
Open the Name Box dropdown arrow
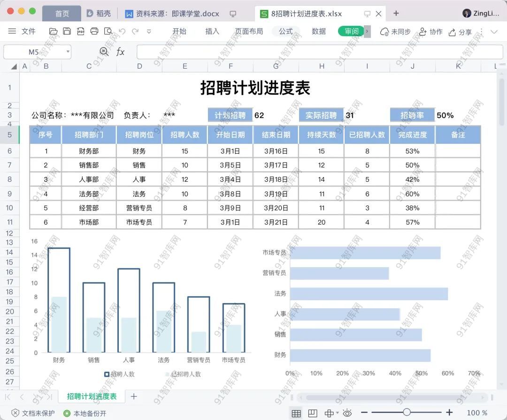[x=68, y=52]
